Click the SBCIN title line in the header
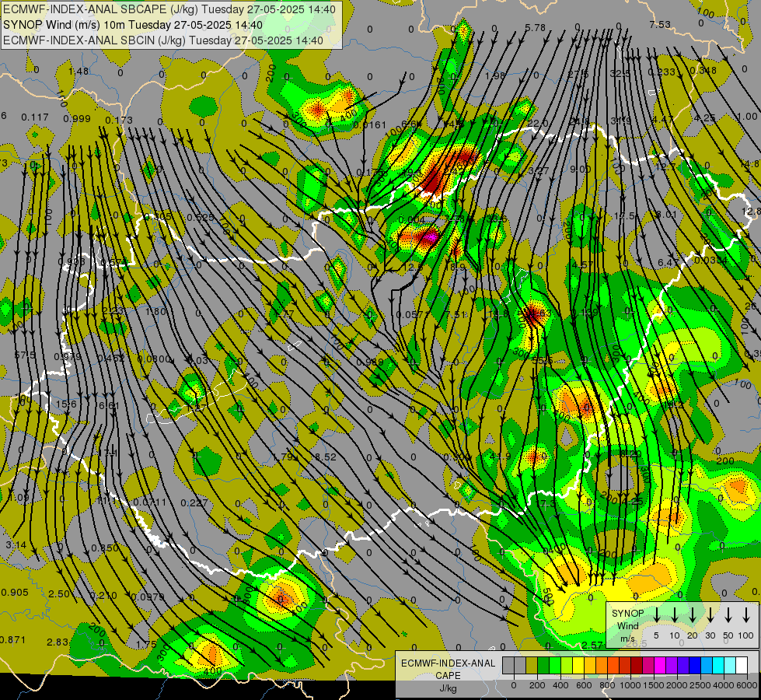The height and width of the screenshot is (700, 761). pos(163,40)
